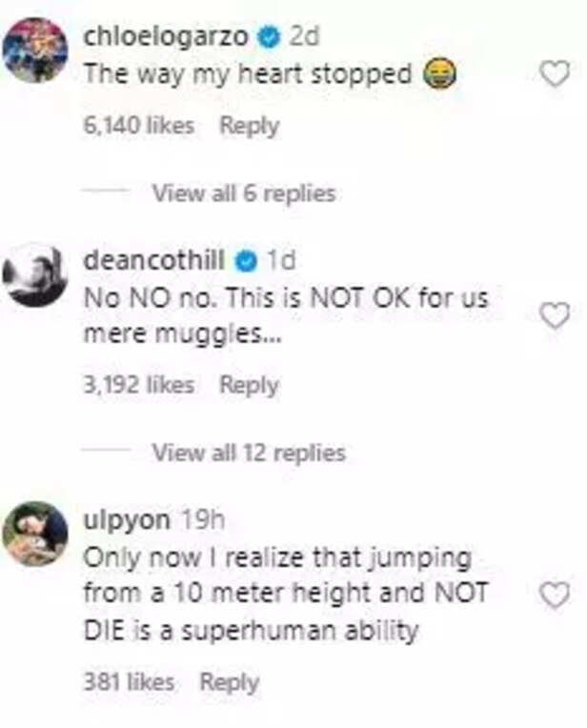Open ulpyon username link
The height and width of the screenshot is (728, 587).
(127, 520)
